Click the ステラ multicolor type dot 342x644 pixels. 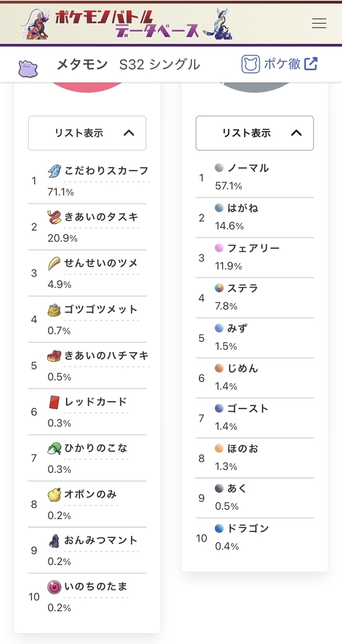pyautogui.click(x=219, y=288)
